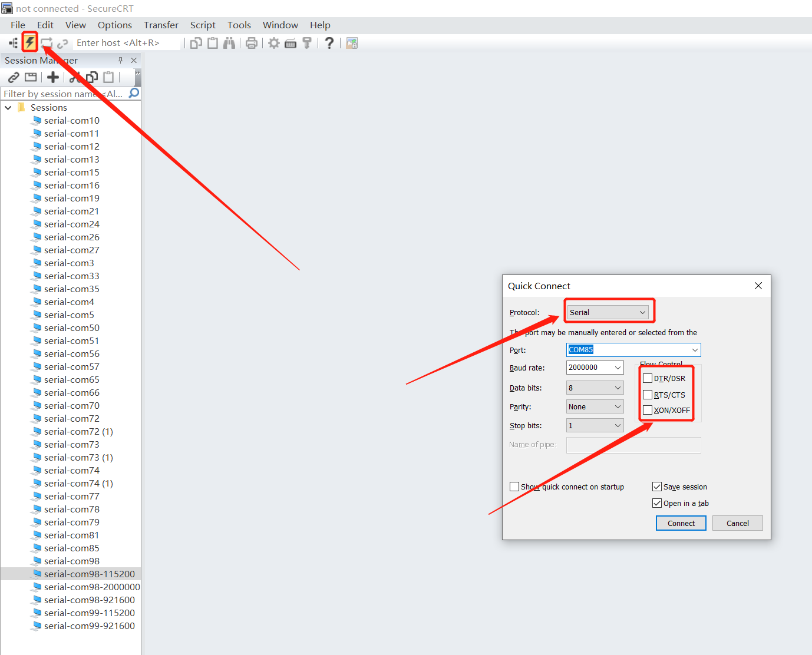Select session serial-com3
Screen dimensions: 812x655
coord(69,263)
